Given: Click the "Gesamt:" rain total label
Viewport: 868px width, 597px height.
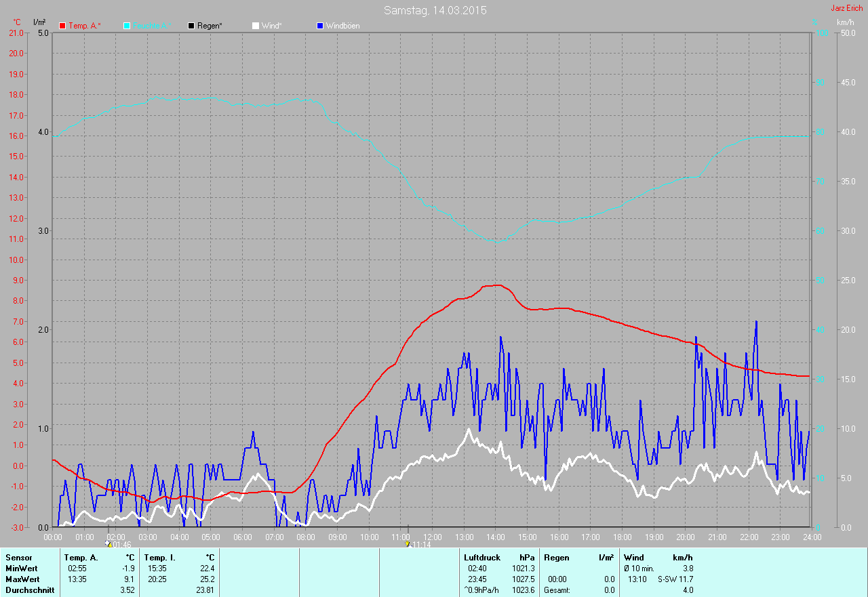Looking at the screenshot, I should coord(557,590).
